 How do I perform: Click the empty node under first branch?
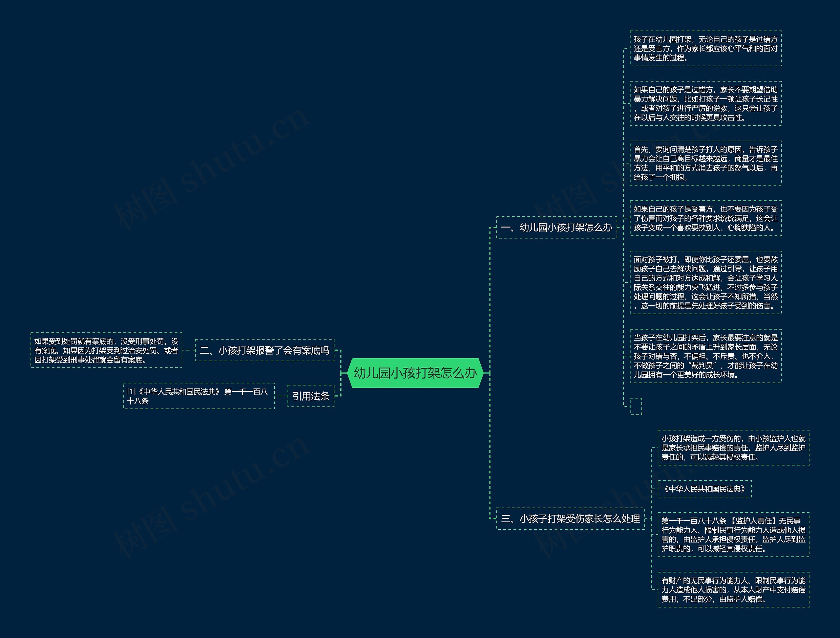(x=636, y=406)
